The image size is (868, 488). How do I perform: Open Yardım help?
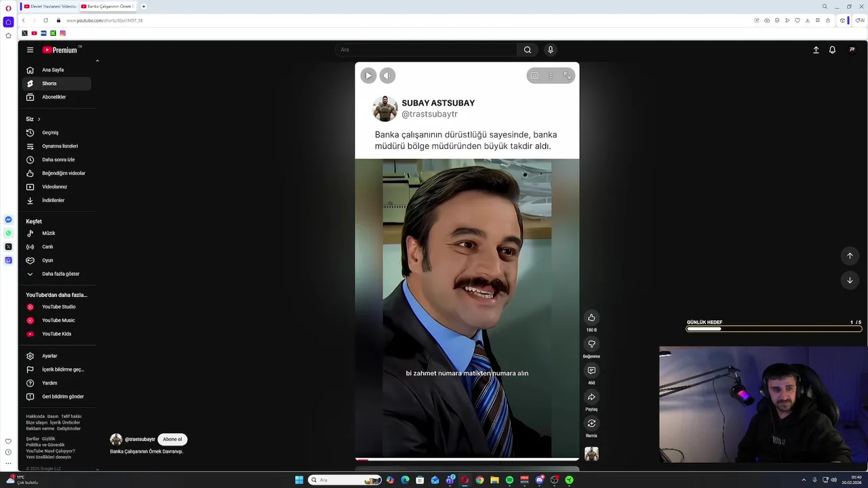click(x=56, y=383)
